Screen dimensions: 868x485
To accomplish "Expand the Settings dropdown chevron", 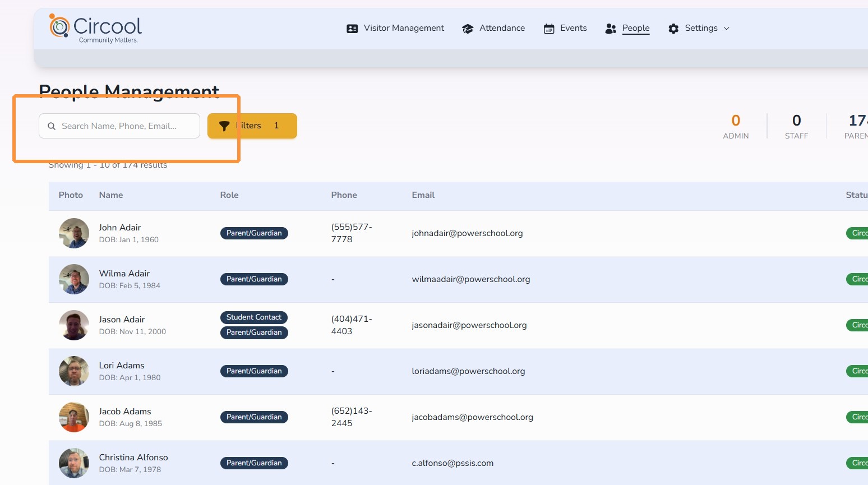I will (727, 29).
